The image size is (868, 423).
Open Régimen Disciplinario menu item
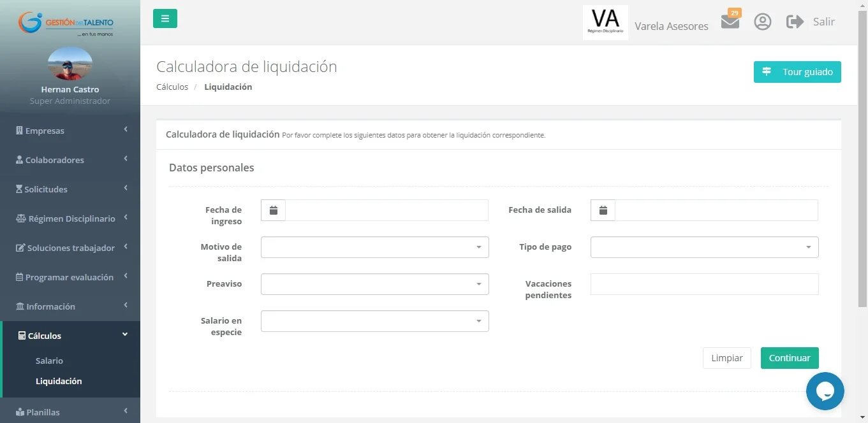point(70,219)
